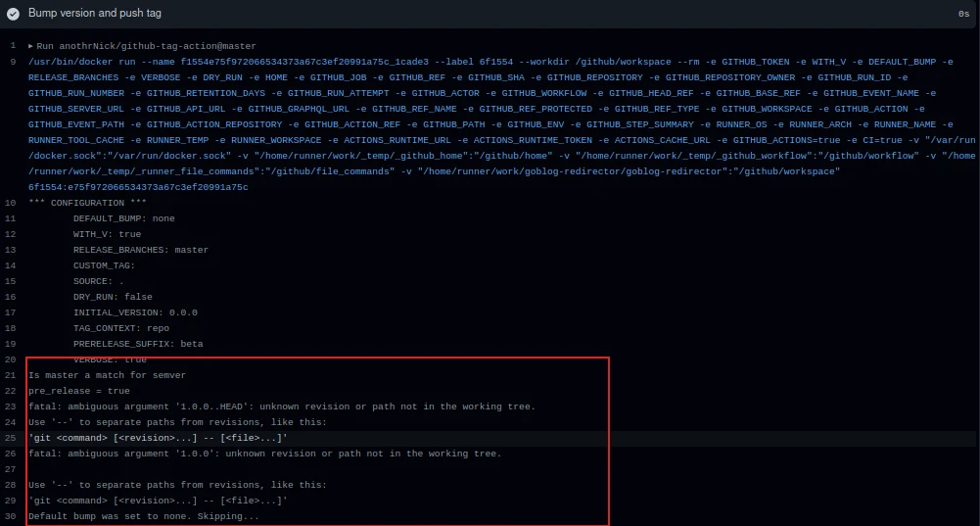Click line number 13 beside RELEASE_BRANCHES: master
980x526 pixels.
10,250
